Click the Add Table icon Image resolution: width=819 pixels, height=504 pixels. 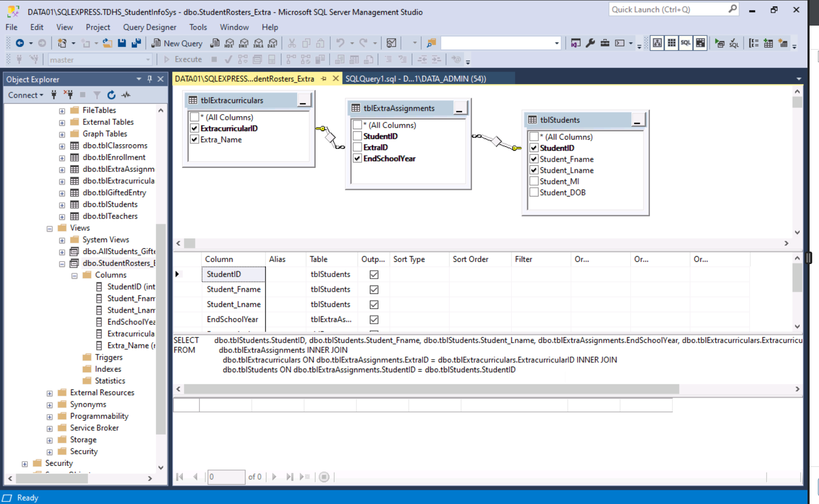click(x=768, y=43)
